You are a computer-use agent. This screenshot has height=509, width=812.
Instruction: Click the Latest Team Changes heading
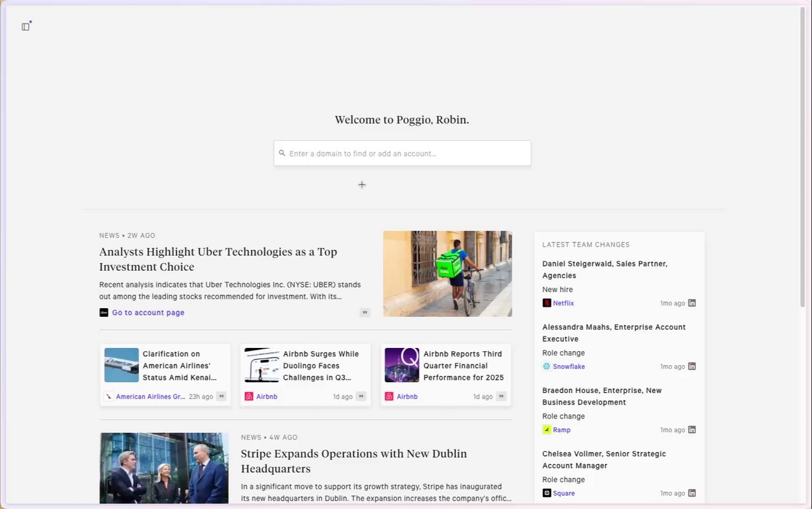[x=586, y=245]
